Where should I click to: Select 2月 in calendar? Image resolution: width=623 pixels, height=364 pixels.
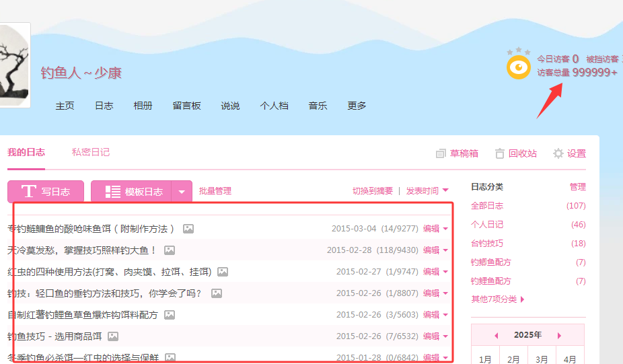[513, 359]
